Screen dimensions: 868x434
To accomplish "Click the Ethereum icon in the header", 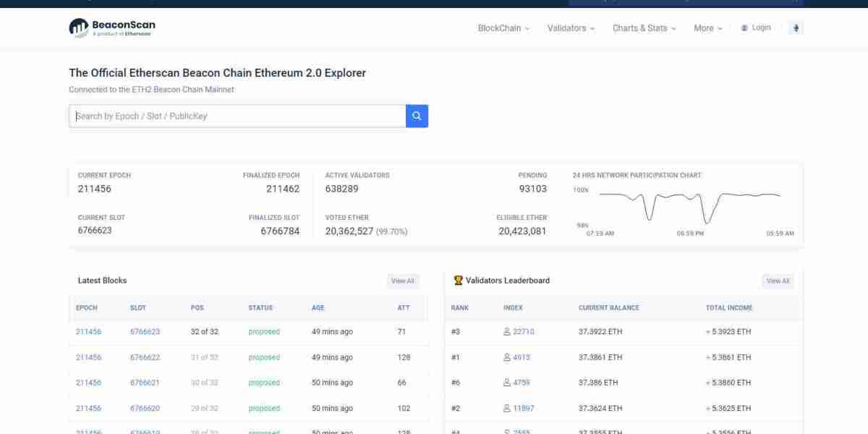I will pos(797,28).
